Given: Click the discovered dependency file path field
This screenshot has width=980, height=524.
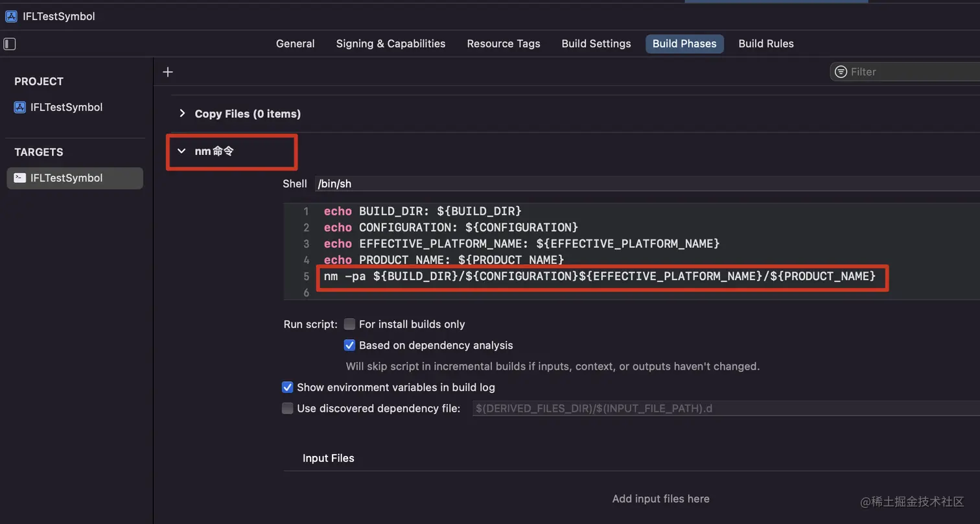Looking at the screenshot, I should point(726,409).
